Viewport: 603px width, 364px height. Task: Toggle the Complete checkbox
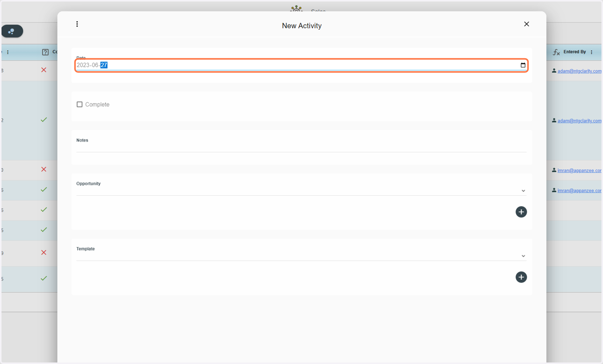tap(79, 104)
